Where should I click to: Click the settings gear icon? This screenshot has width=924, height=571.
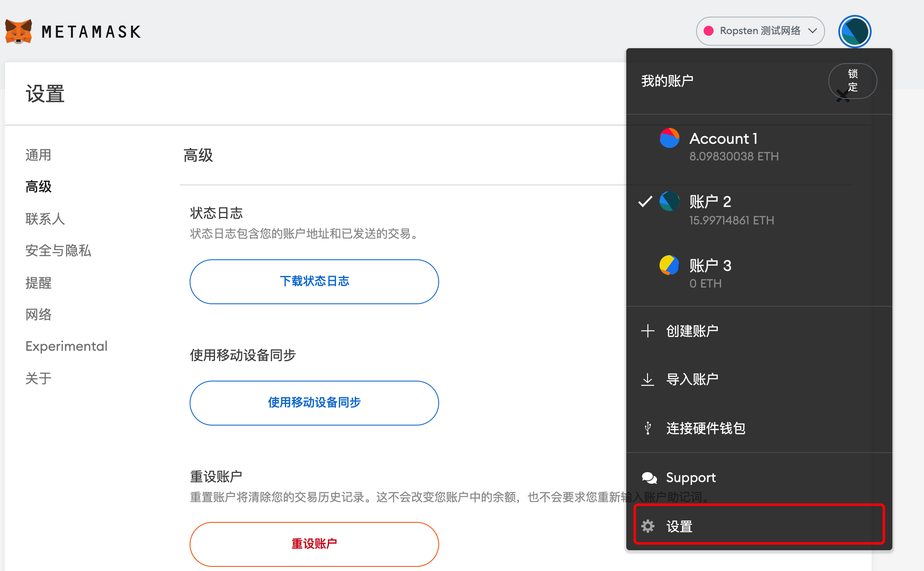click(x=647, y=526)
